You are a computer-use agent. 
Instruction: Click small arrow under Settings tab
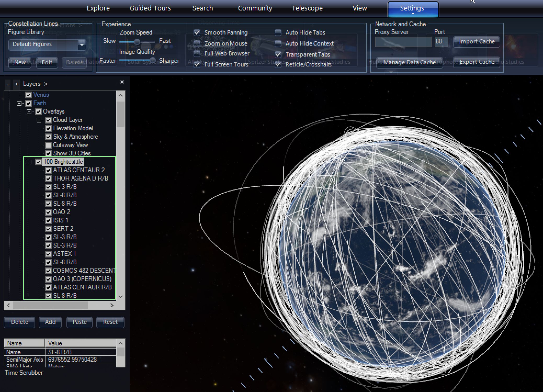413,14
